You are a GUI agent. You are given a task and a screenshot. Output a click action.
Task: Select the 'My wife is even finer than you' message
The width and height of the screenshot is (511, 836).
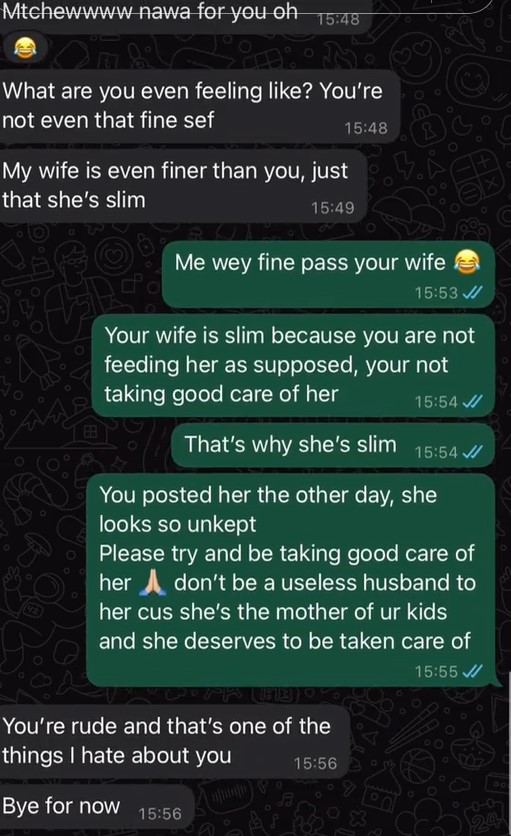[183, 186]
